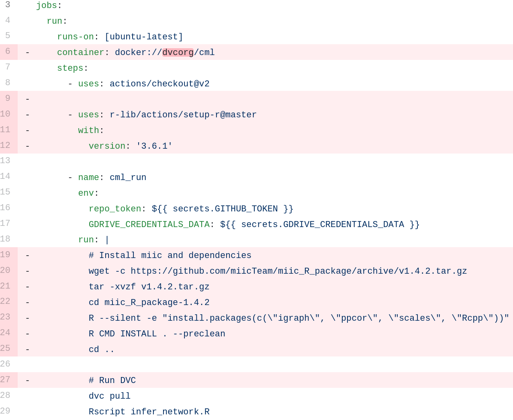The width and height of the screenshot is (513, 420).
Task: Click the '# Run DVC' comment
Action: point(112,381)
